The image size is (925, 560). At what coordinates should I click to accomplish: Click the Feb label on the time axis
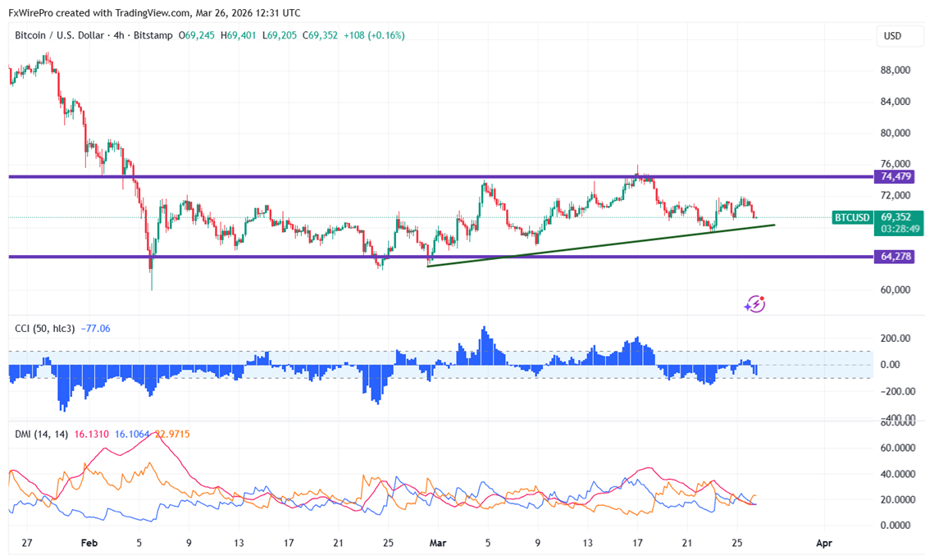(x=89, y=543)
